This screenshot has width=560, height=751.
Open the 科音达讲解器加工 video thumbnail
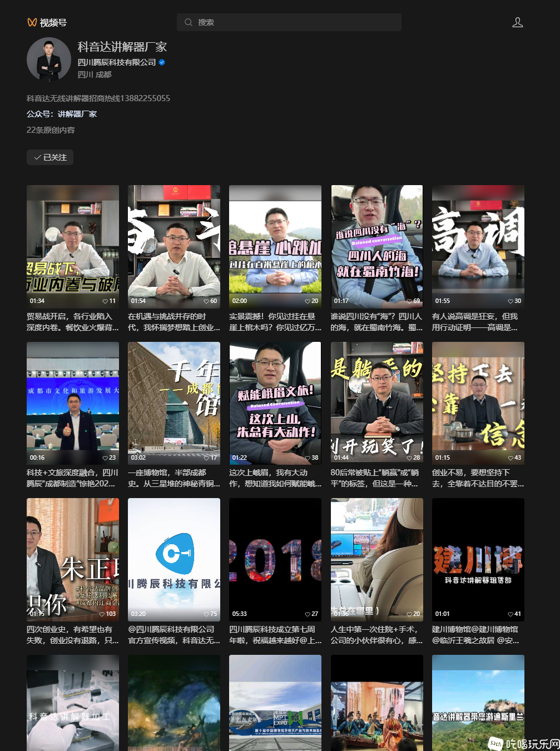(73, 703)
